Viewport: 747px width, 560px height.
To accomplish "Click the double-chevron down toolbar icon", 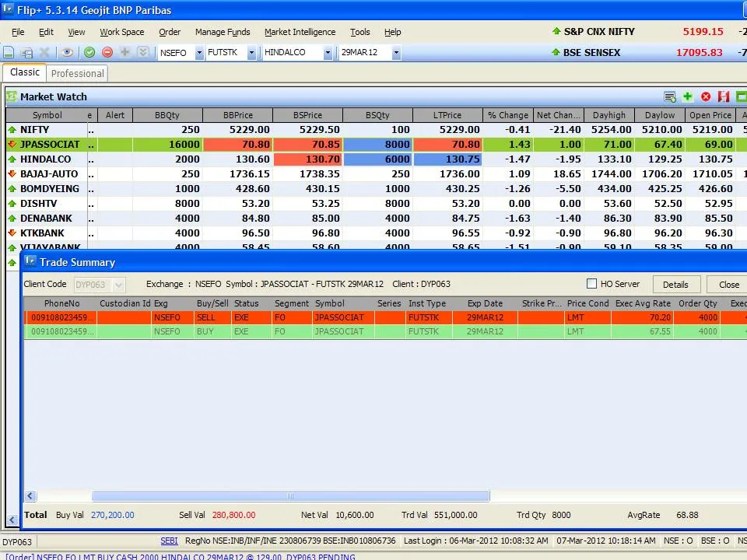I will pyautogui.click(x=143, y=52).
